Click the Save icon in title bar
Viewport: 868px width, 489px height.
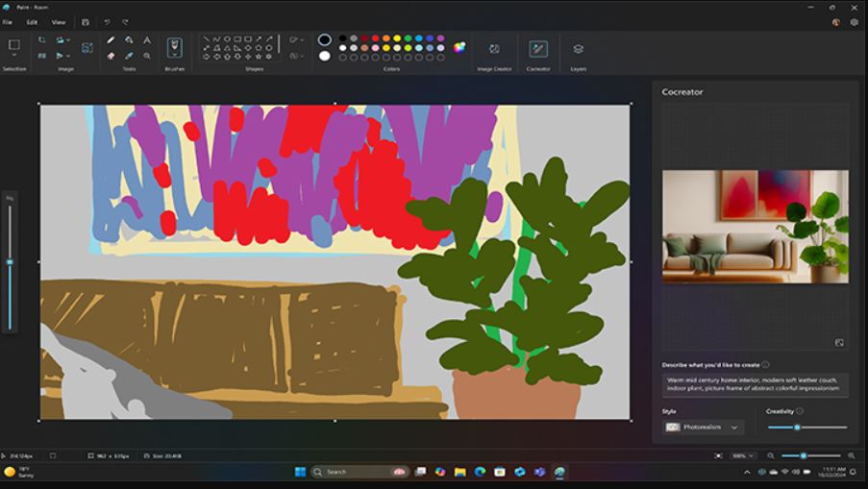point(86,22)
